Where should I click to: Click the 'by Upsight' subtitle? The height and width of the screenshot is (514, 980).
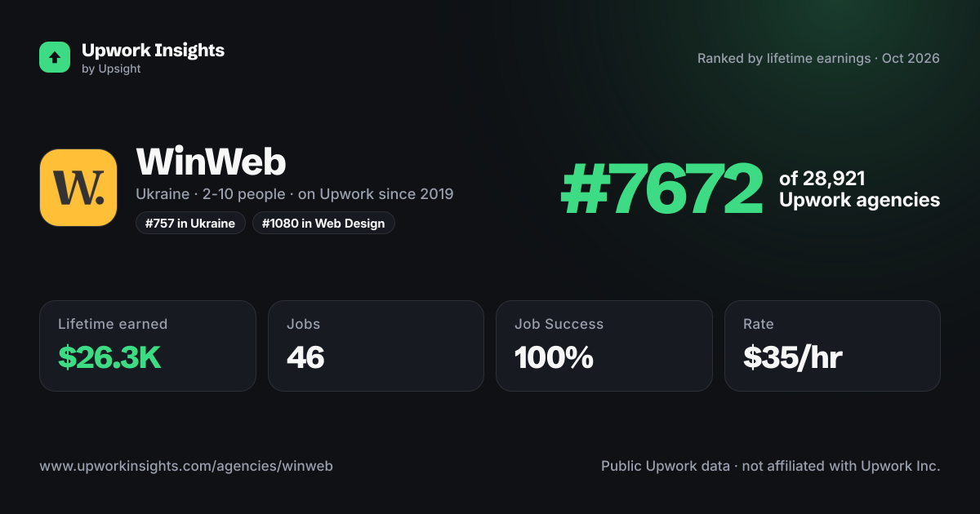pos(111,69)
